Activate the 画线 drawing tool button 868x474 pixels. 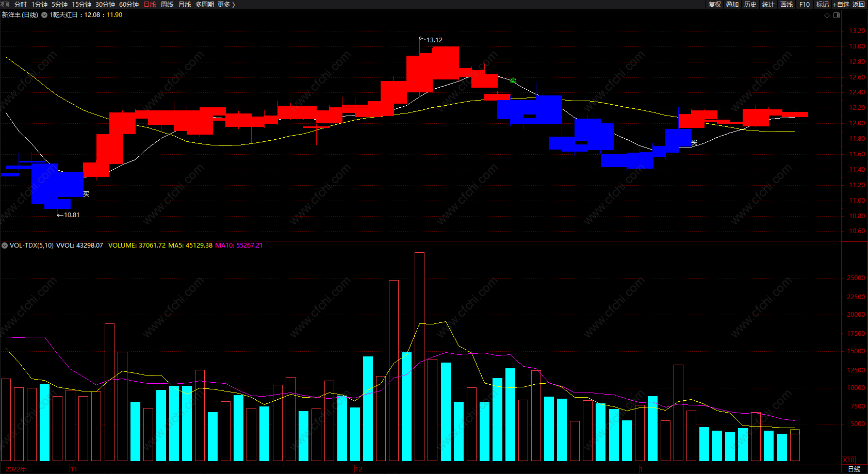[787, 5]
